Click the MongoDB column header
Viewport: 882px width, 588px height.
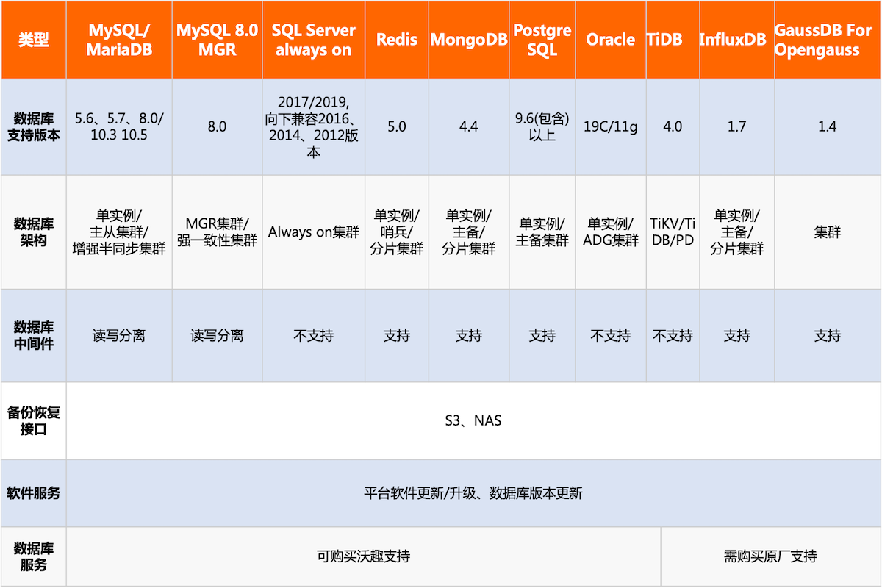click(468, 40)
